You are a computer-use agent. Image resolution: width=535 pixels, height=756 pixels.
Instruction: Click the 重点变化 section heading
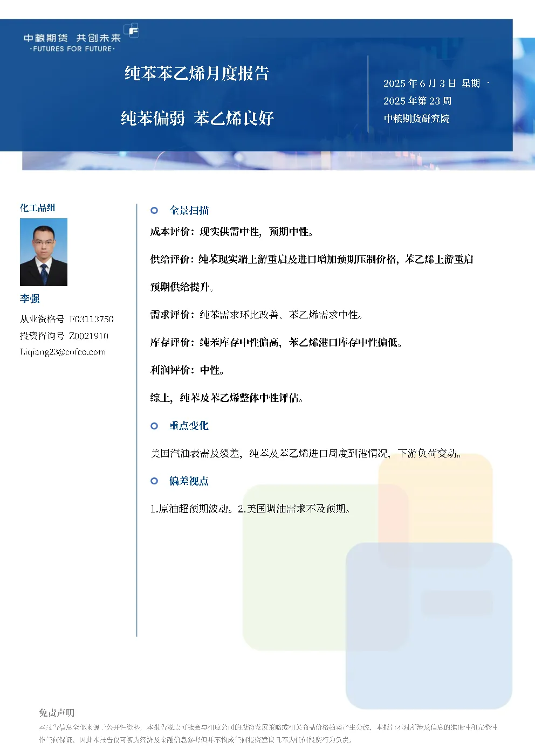(189, 426)
